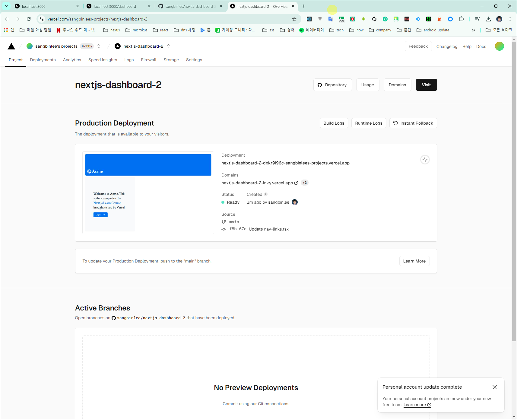Screen dimensions: 517x420
Task: Open the Repository button
Action: 332,85
